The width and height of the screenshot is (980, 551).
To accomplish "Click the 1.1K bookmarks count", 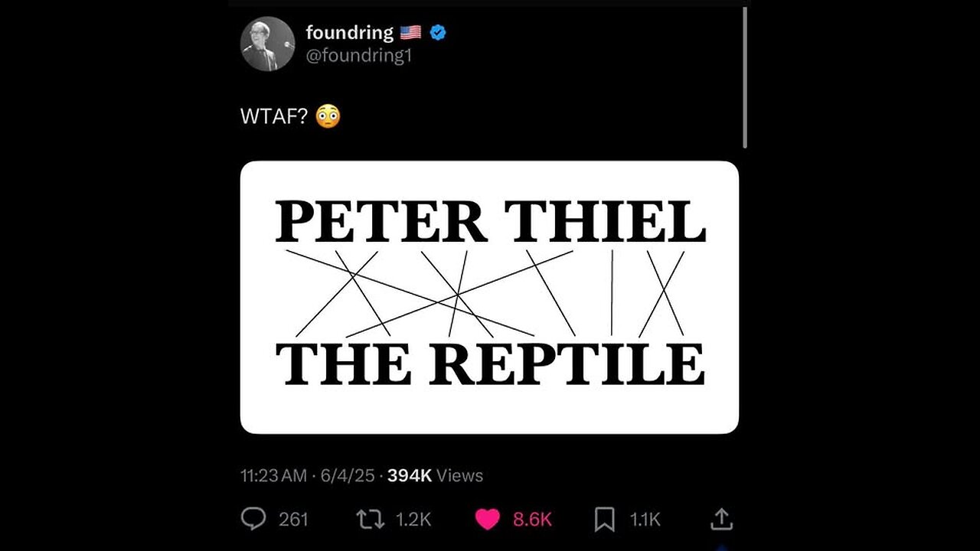I will click(x=645, y=520).
